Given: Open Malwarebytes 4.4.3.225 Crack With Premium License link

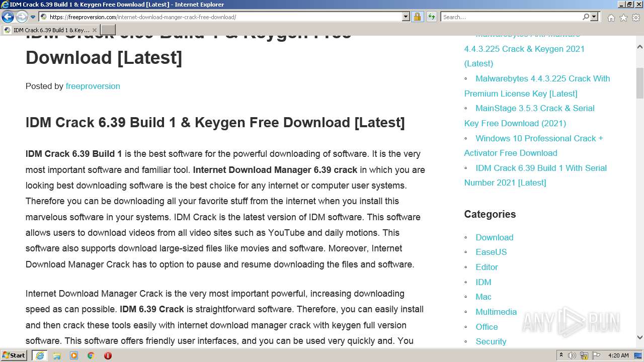Looking at the screenshot, I should (537, 86).
